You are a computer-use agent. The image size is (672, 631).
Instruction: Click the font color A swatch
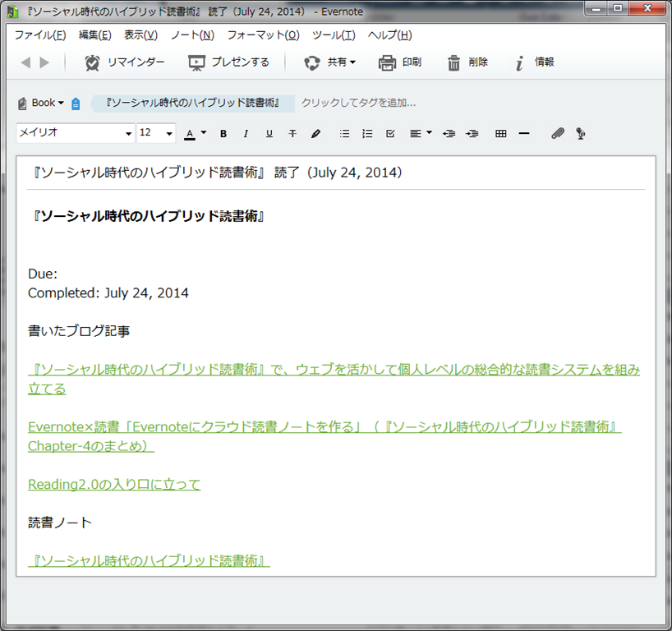[190, 134]
